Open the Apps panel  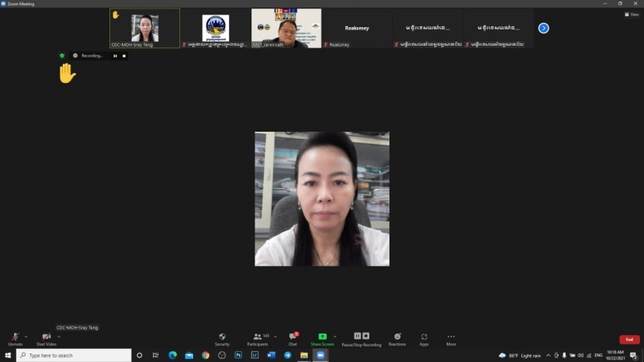point(424,338)
